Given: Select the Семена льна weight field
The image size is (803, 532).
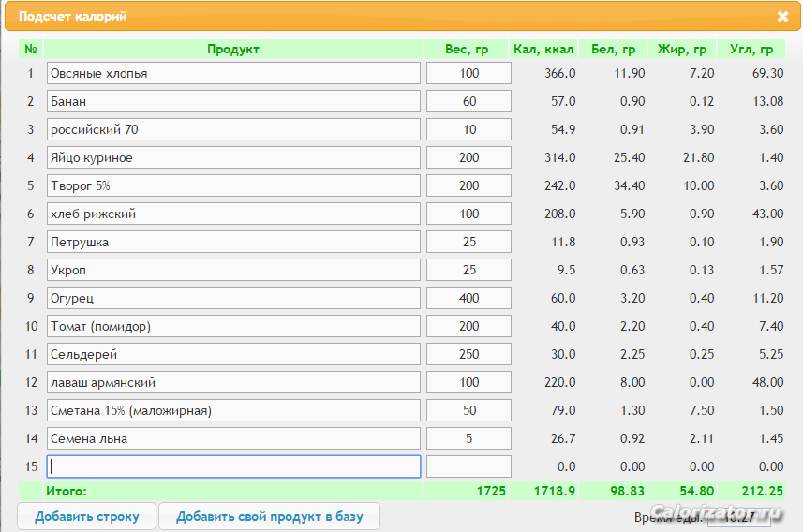Looking at the screenshot, I should click(468, 438).
